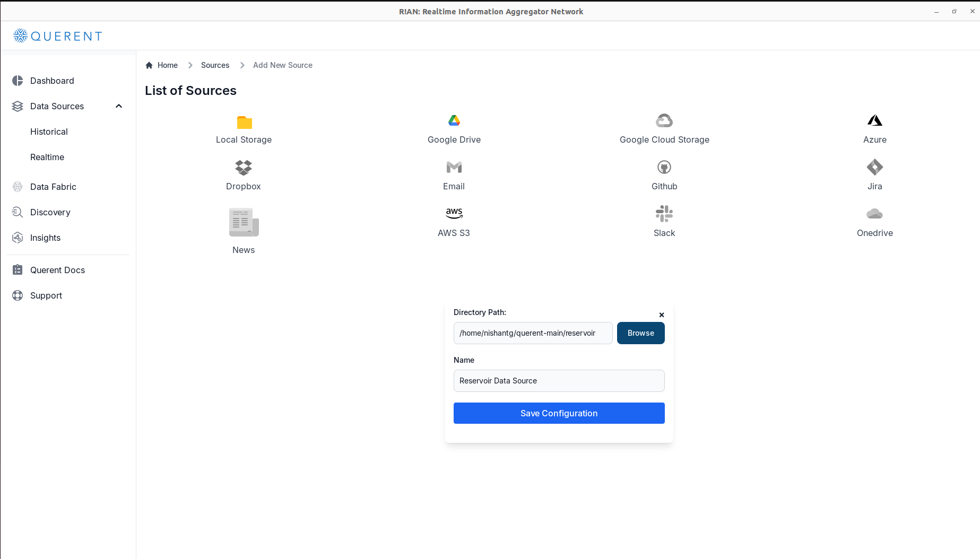Viewport: 980px width, 559px height.
Task: Click the Querent snowflake logo
Action: [x=20, y=36]
